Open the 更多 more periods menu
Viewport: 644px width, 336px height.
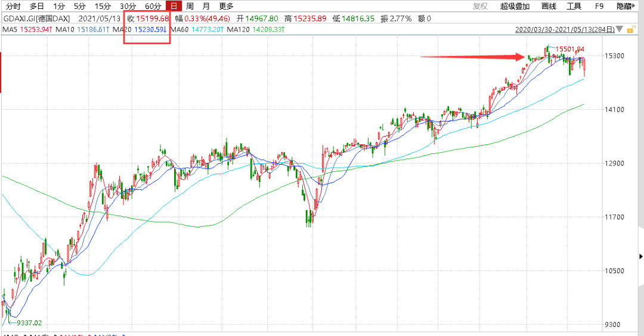(226, 6)
